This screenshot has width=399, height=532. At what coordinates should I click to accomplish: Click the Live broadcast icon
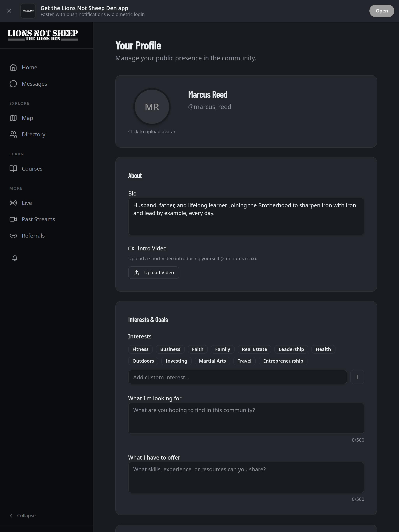coord(13,203)
